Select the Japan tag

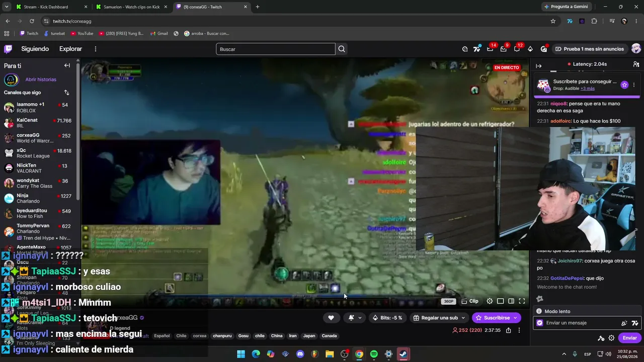(x=309, y=336)
